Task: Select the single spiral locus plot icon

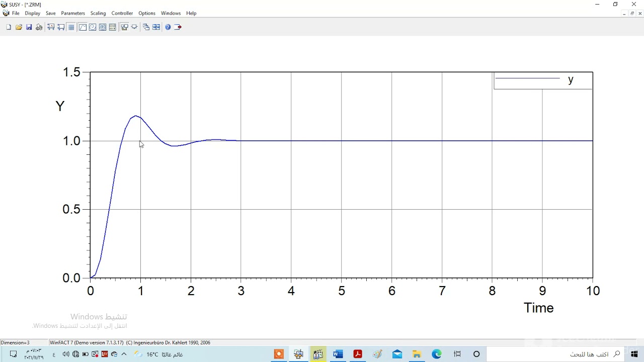Action: click(x=93, y=27)
